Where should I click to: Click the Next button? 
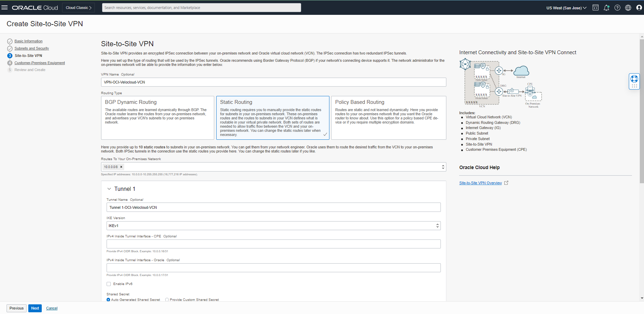click(35, 308)
